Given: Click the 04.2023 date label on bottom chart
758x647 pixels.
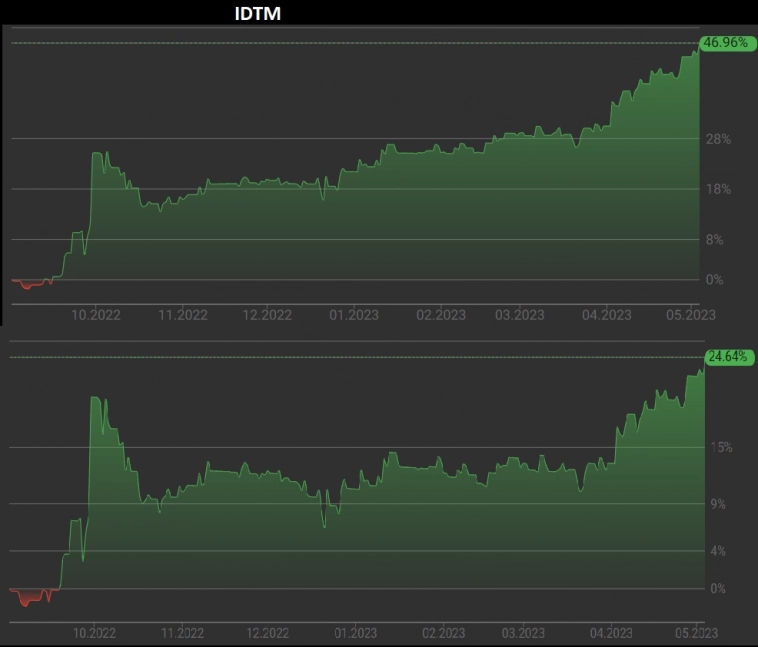Looking at the screenshot, I should coord(611,633).
